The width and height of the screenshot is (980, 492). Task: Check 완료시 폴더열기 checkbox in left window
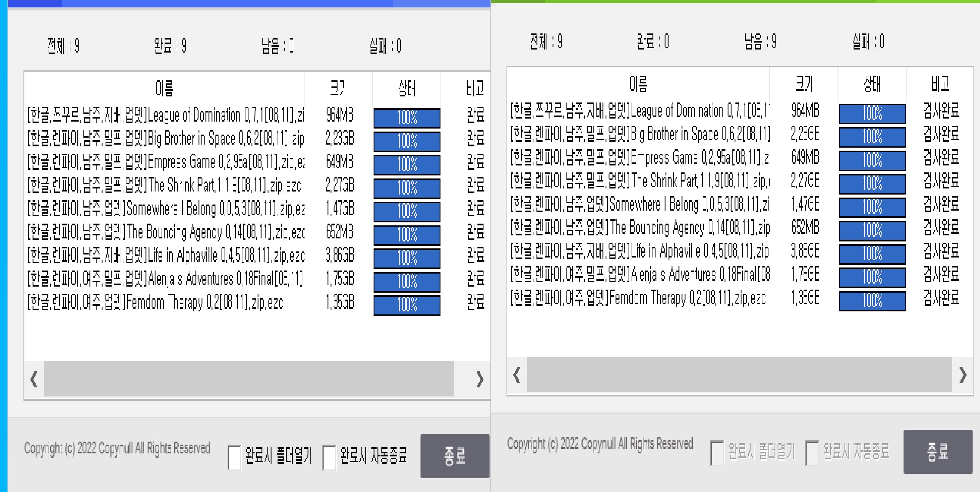click(235, 457)
